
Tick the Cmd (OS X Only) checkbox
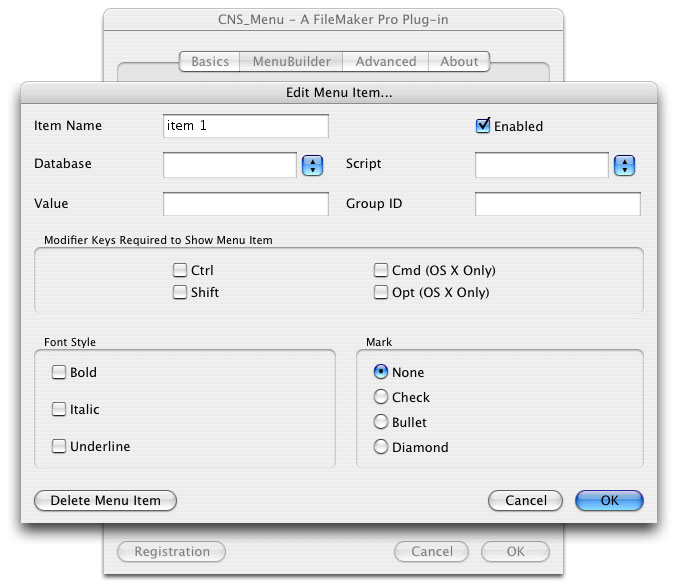pos(381,270)
